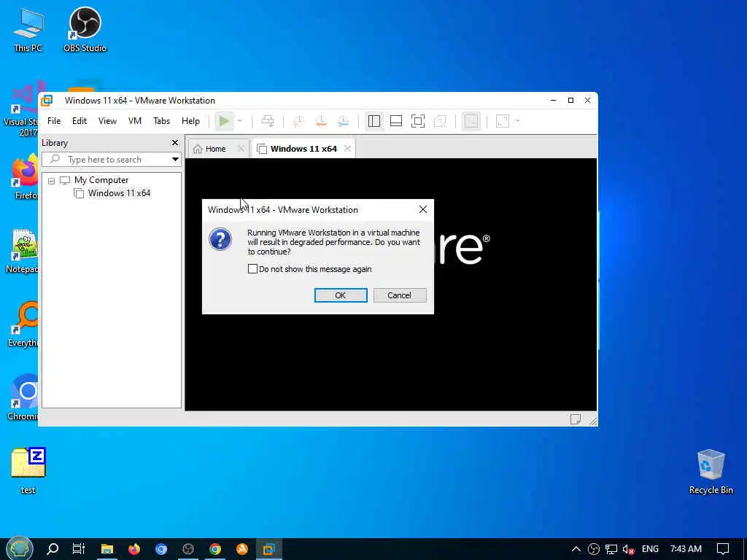
Task: Select My Computer in the library
Action: pos(101,180)
